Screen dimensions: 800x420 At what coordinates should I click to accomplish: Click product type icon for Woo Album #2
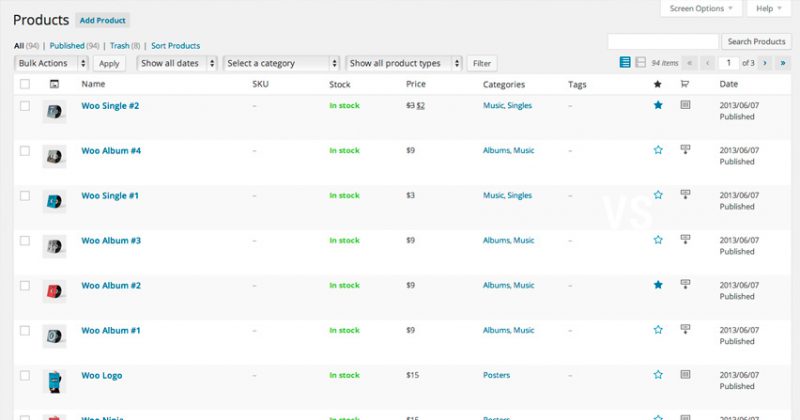pyautogui.click(x=685, y=284)
